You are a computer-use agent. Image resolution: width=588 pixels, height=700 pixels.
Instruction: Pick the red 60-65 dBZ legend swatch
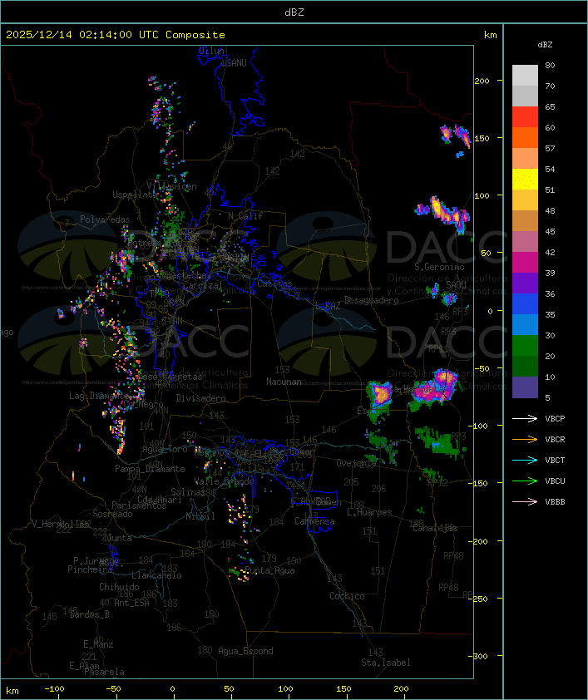(525, 116)
